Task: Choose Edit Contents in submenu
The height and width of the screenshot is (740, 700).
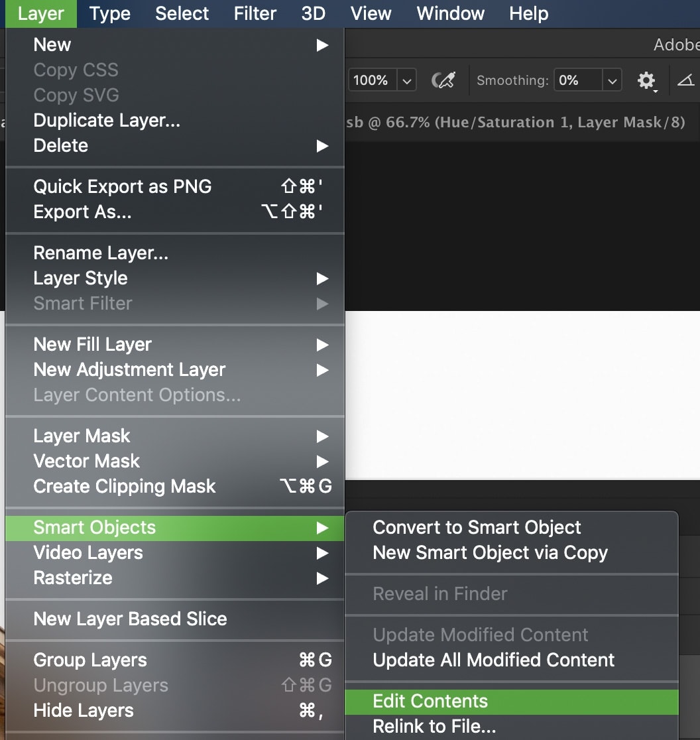Action: point(512,702)
